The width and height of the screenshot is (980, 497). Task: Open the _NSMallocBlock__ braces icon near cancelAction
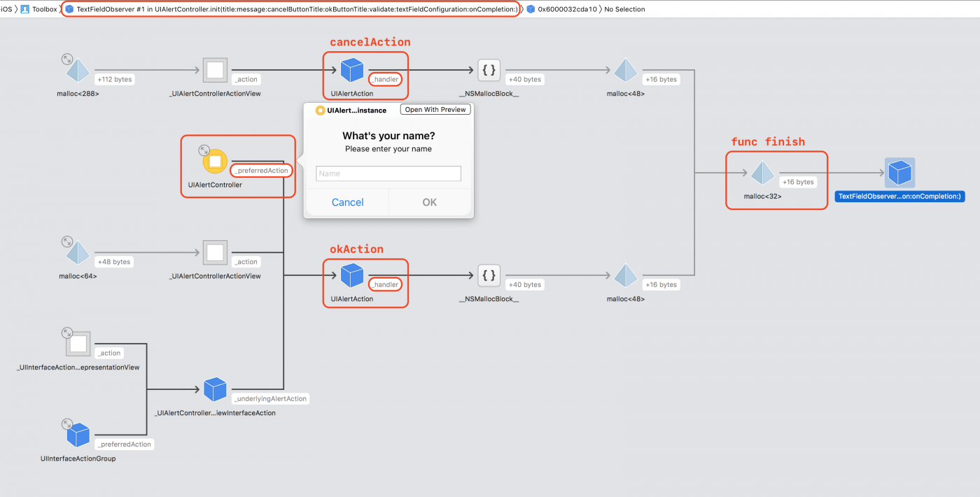[489, 70]
